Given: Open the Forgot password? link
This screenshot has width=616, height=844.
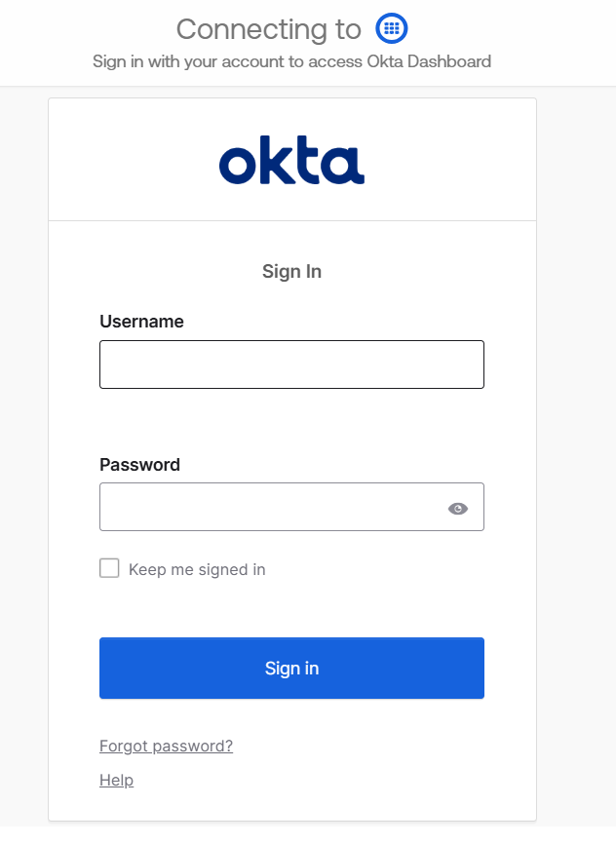Looking at the screenshot, I should [x=166, y=747].
